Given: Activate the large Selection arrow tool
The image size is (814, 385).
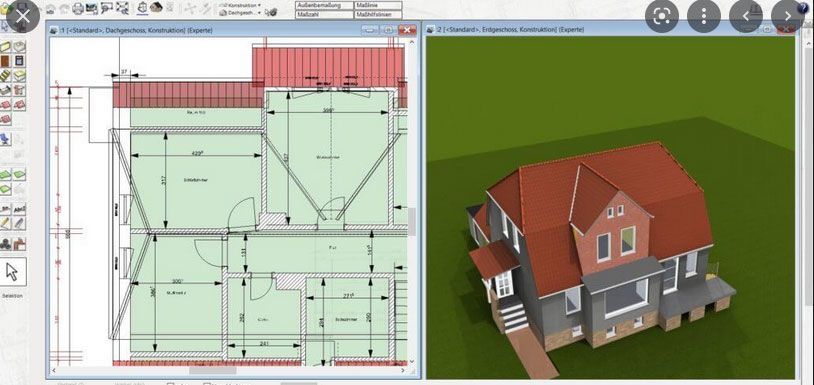Looking at the screenshot, I should 13,271.
